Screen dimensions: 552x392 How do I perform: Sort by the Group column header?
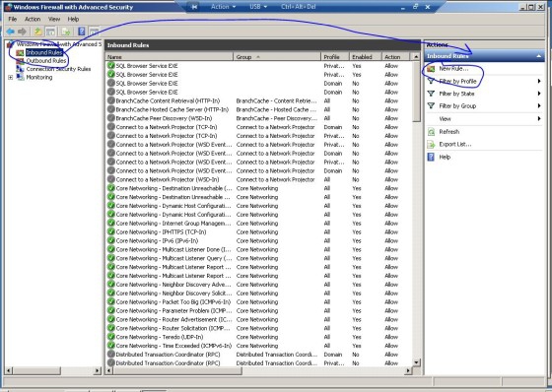coord(277,57)
